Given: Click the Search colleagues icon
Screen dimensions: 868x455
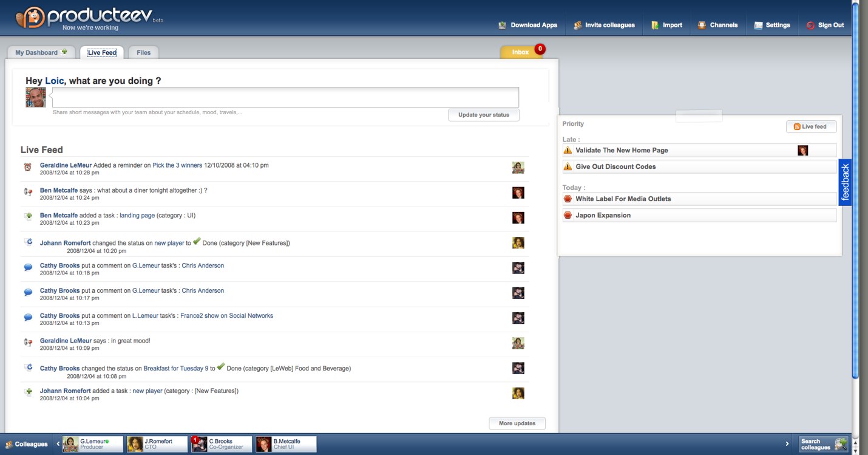Looking at the screenshot, I should point(841,444).
